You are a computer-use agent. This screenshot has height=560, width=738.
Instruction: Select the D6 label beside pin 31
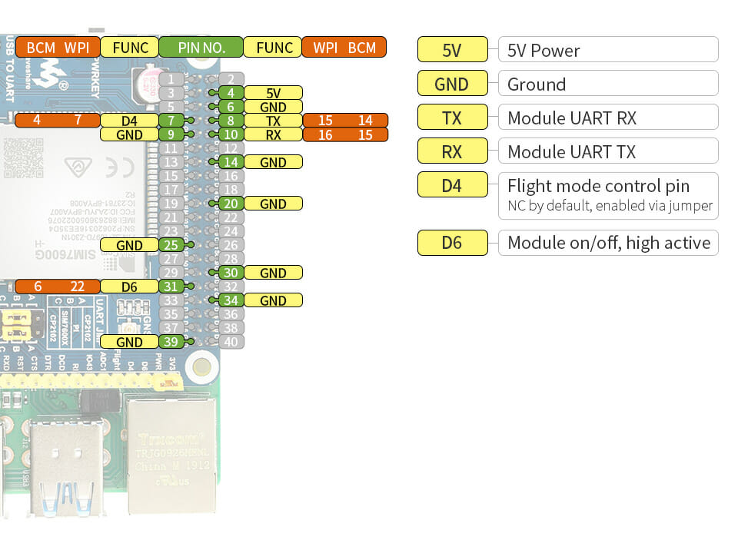click(129, 287)
